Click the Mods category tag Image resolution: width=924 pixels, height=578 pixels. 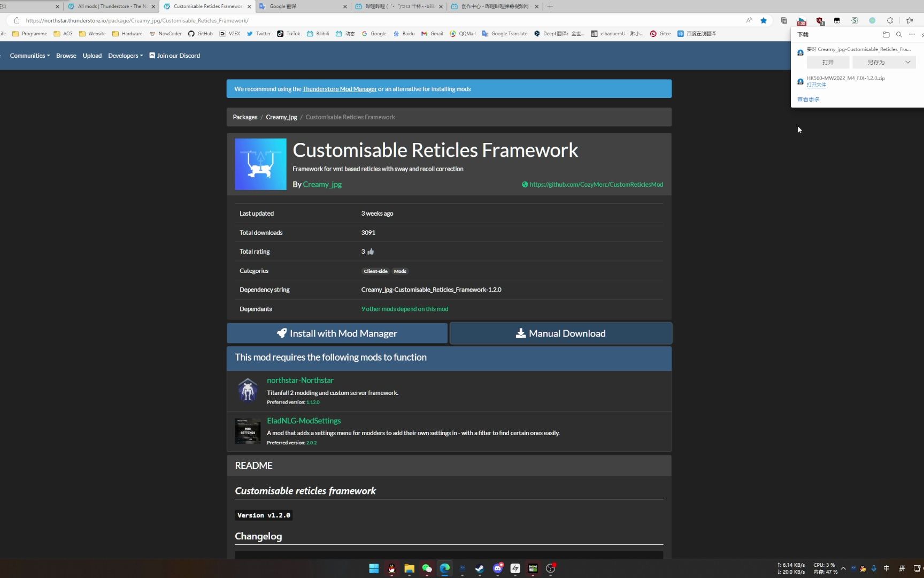coord(400,271)
